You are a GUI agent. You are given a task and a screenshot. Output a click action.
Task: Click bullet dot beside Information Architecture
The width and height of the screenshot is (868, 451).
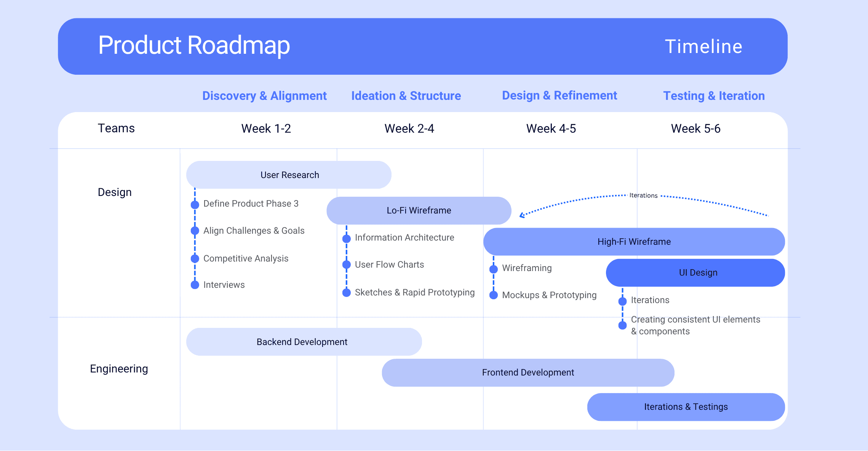346,239
